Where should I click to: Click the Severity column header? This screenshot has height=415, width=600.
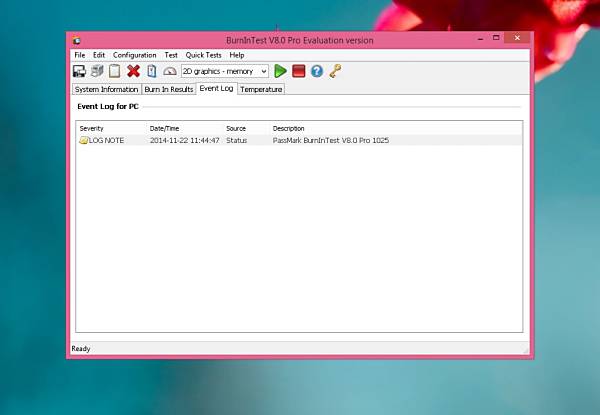[x=91, y=129]
